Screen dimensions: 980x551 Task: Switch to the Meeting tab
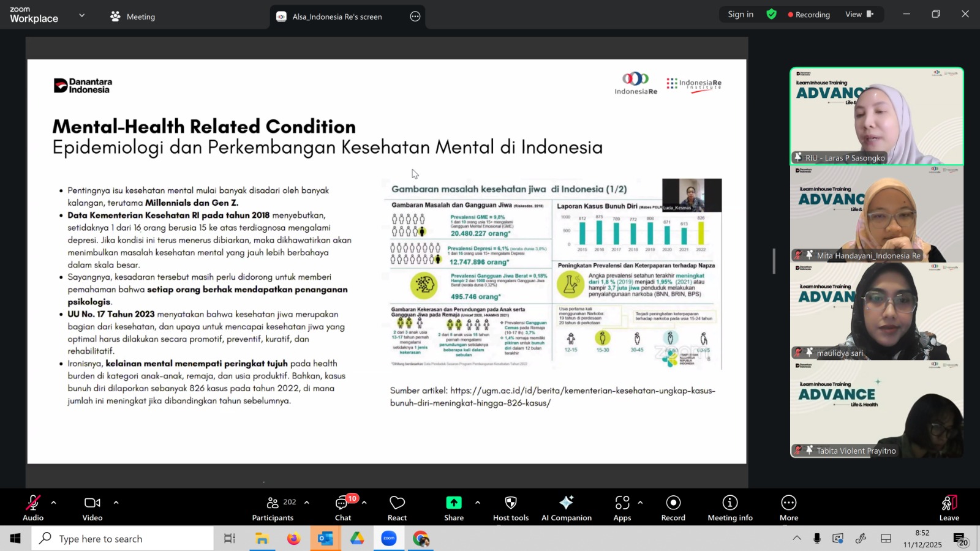click(133, 17)
